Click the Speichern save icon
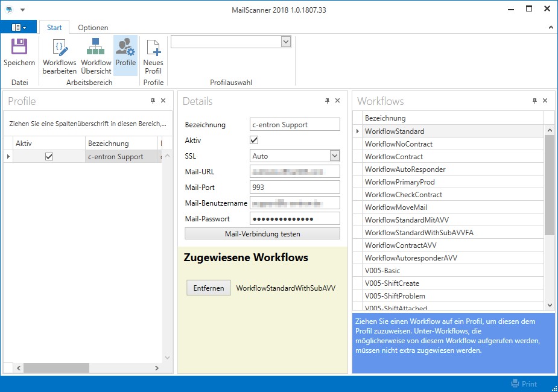 click(x=19, y=48)
